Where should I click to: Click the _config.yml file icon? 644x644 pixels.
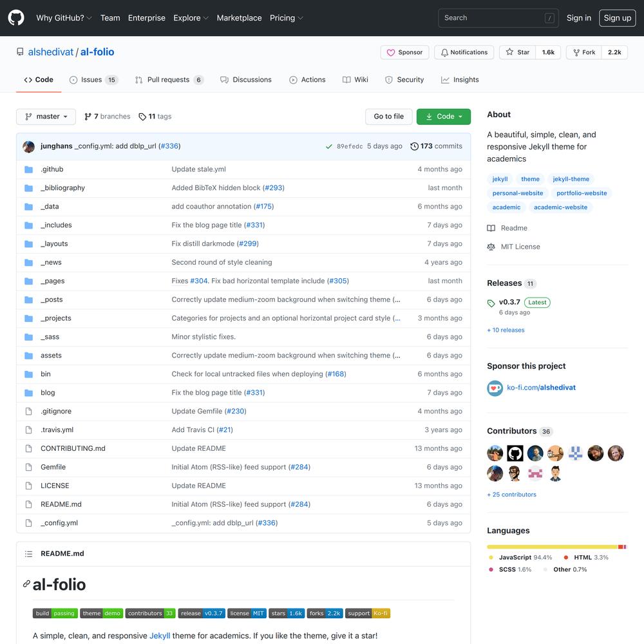click(28, 523)
